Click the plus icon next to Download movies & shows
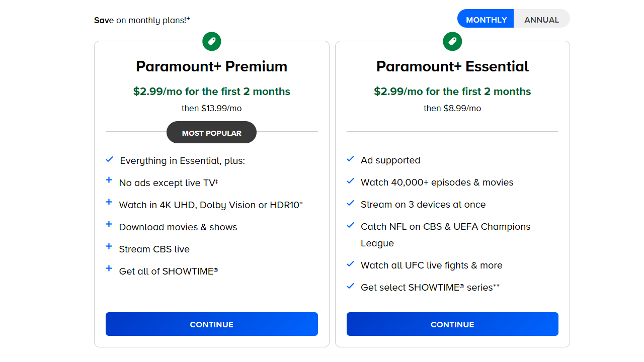The image size is (644, 362). pos(109,224)
